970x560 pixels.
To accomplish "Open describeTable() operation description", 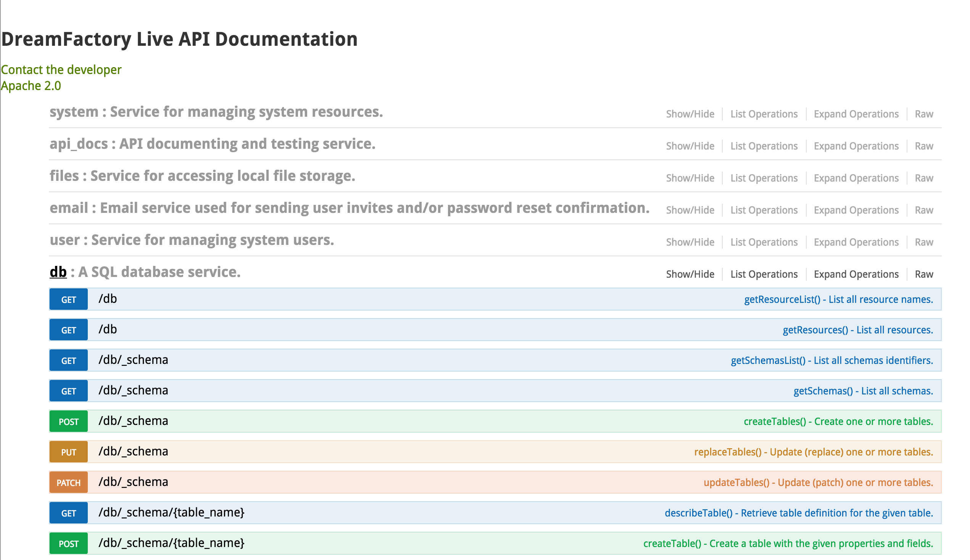I will click(799, 513).
